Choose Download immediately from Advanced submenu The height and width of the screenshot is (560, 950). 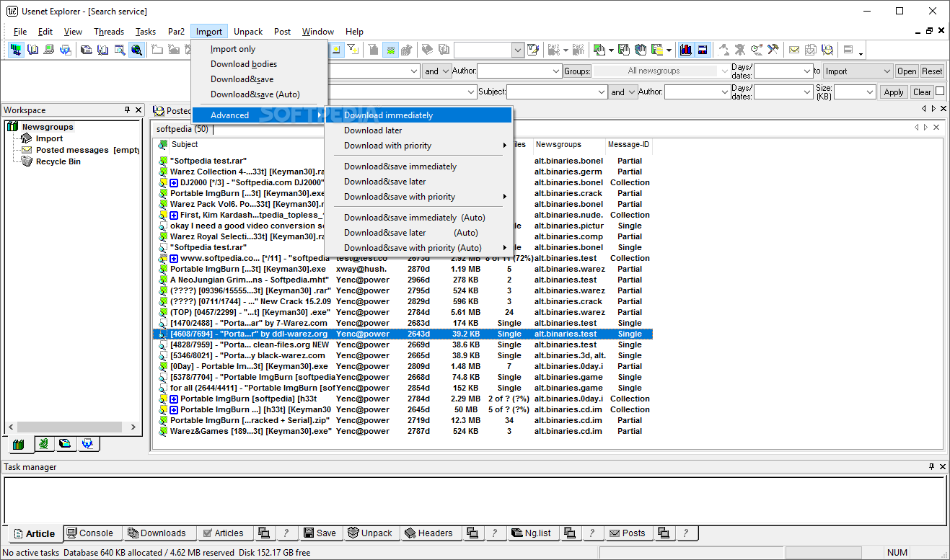(x=419, y=115)
